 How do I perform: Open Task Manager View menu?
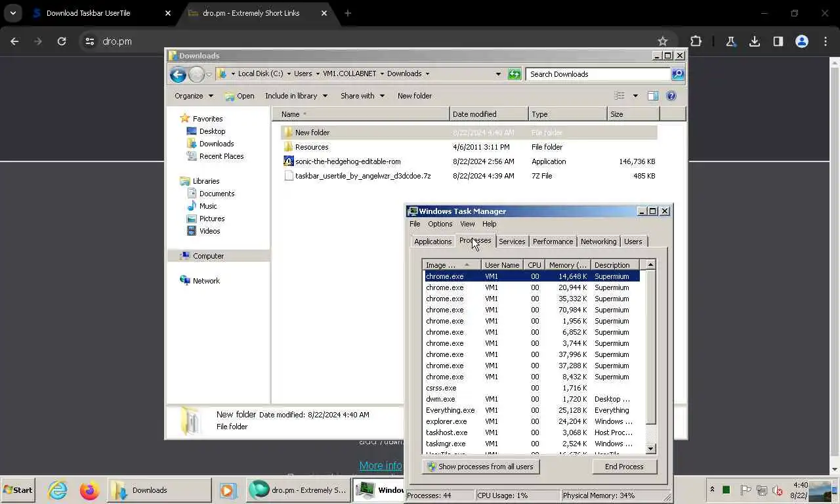(x=467, y=224)
